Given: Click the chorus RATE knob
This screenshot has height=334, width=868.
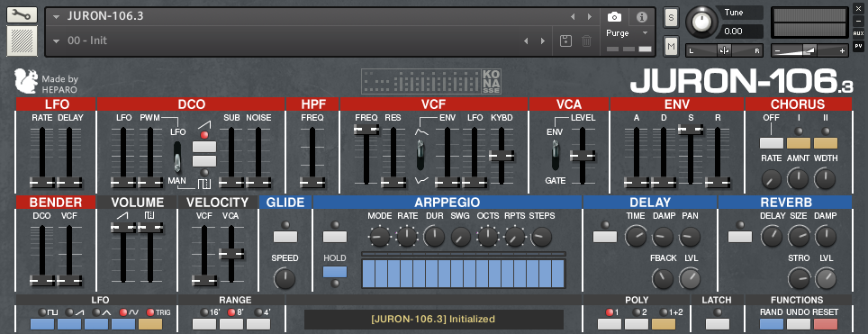Looking at the screenshot, I should click(x=771, y=178).
